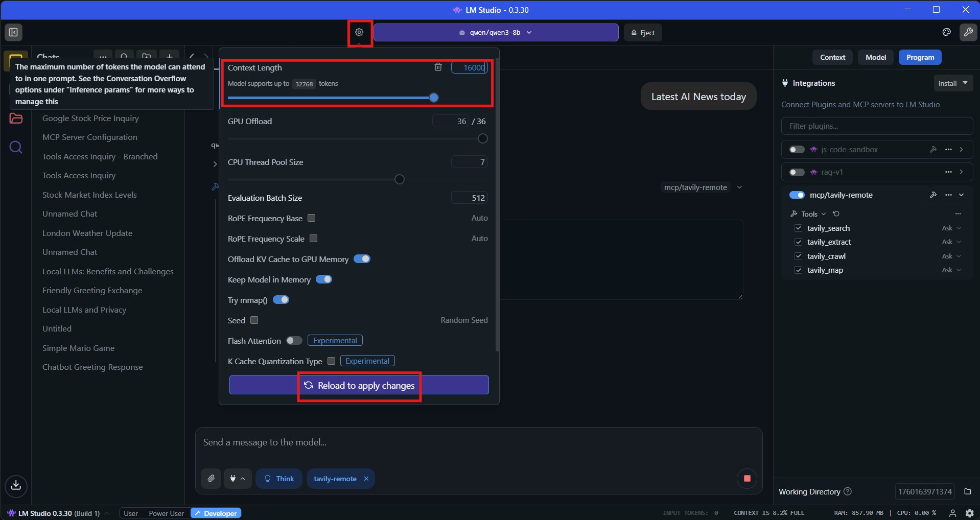Viewport: 980px width, 520px height.
Task: Click the model settings gear icon
Action: click(359, 32)
